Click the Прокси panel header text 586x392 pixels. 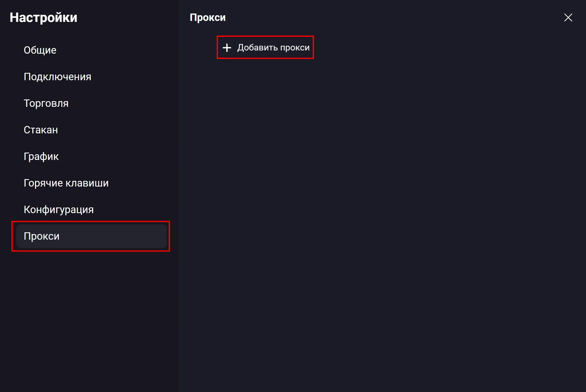(x=207, y=17)
